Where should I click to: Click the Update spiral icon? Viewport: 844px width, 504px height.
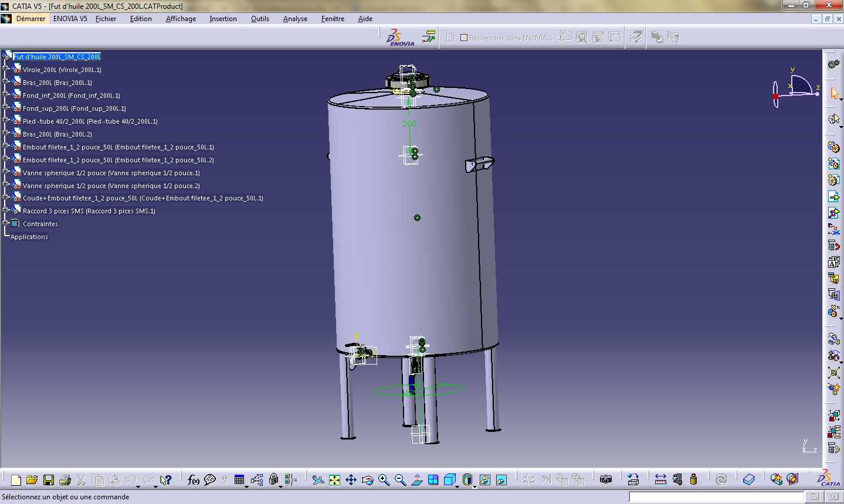[x=721, y=480]
